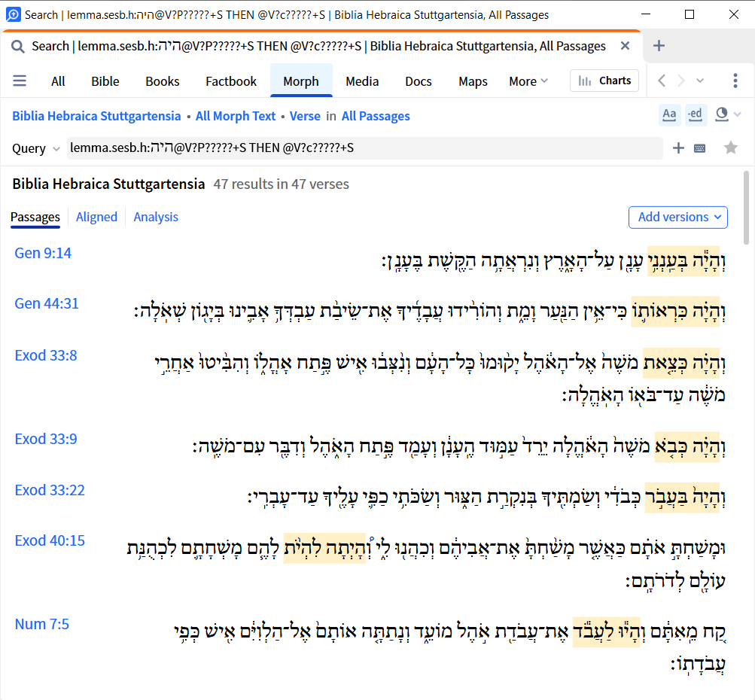The image size is (755, 700).
Task: Switch to the Books search tab
Action: tap(163, 81)
